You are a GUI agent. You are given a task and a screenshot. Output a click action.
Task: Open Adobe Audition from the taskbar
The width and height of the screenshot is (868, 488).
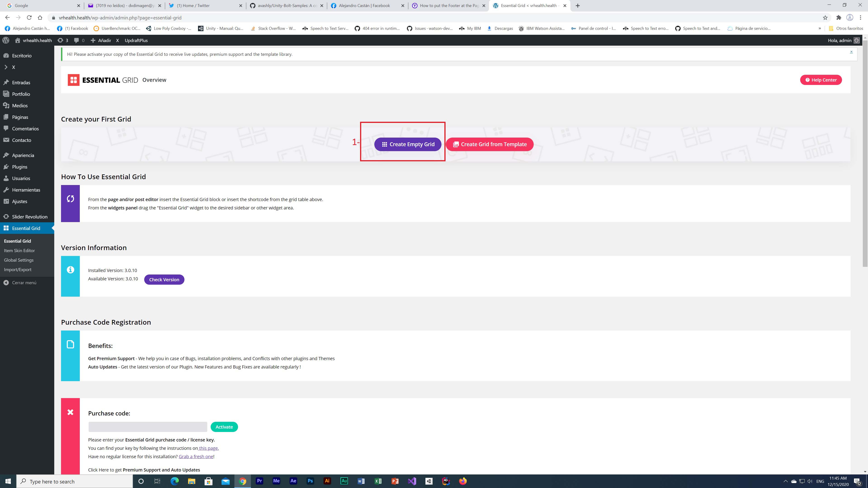point(344,481)
